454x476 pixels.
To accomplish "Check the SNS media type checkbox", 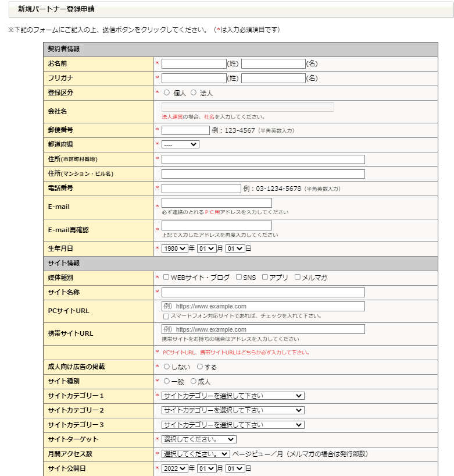I will [239, 278].
